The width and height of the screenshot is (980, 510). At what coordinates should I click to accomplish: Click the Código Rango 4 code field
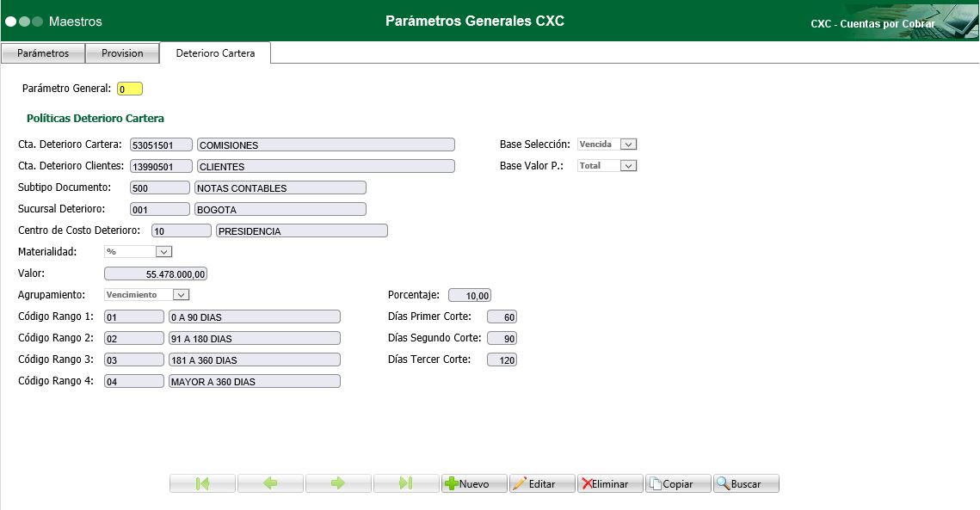point(133,381)
